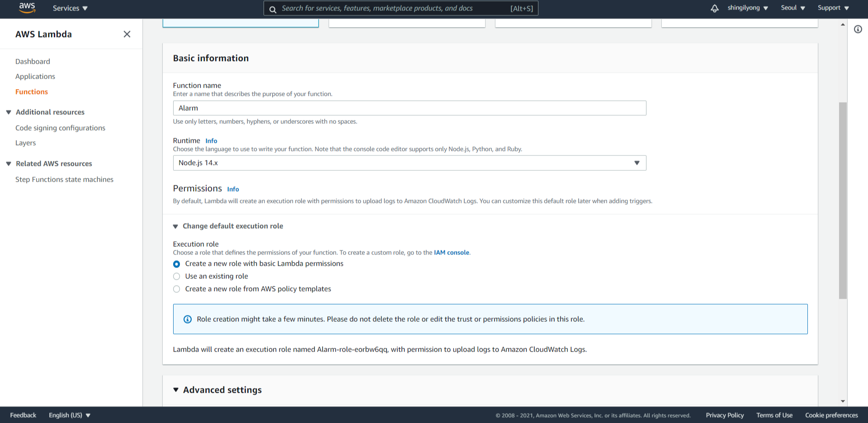Open Step Functions state machines
Viewport: 868px width, 423px height.
pyautogui.click(x=64, y=179)
